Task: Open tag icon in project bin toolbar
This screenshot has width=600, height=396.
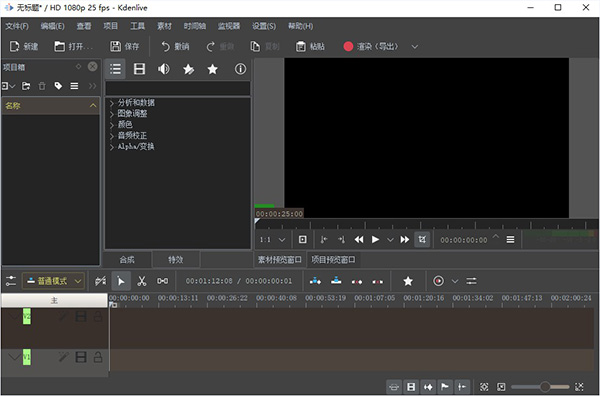Action: pos(58,86)
